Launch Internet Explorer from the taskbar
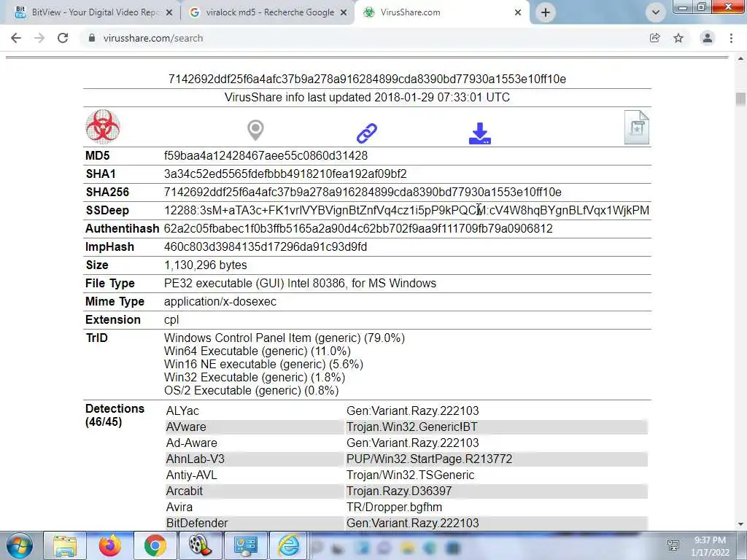This screenshot has width=747, height=560. (289, 546)
